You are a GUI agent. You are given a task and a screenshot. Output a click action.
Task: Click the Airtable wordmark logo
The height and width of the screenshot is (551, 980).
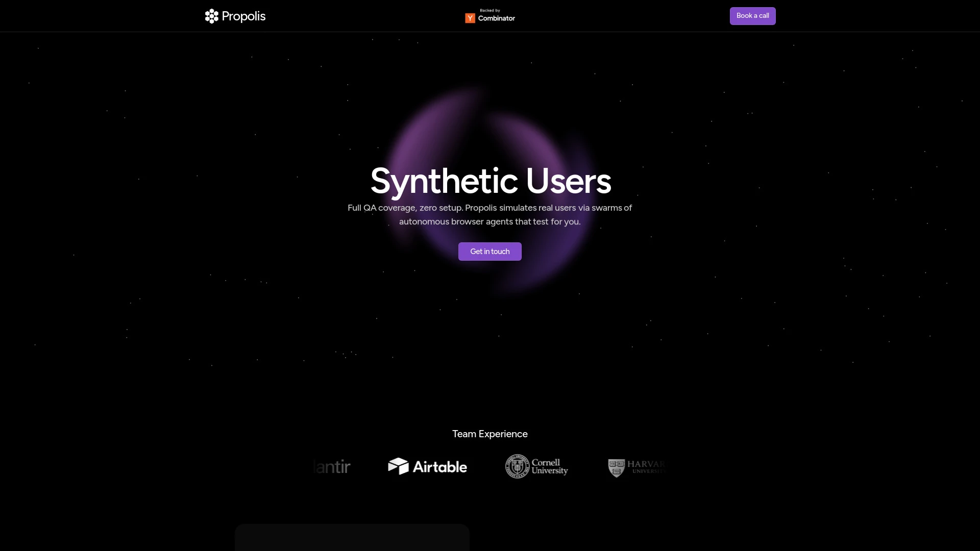pyautogui.click(x=439, y=466)
